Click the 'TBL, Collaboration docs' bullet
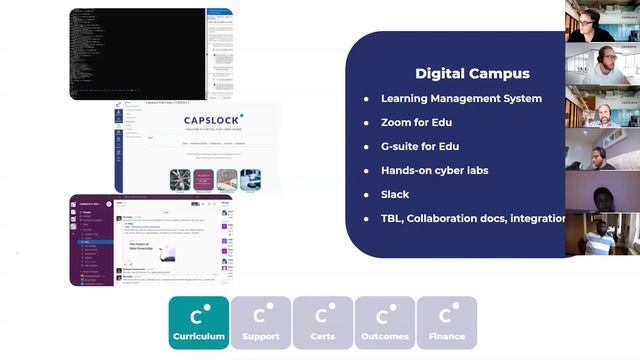 pyautogui.click(x=473, y=219)
